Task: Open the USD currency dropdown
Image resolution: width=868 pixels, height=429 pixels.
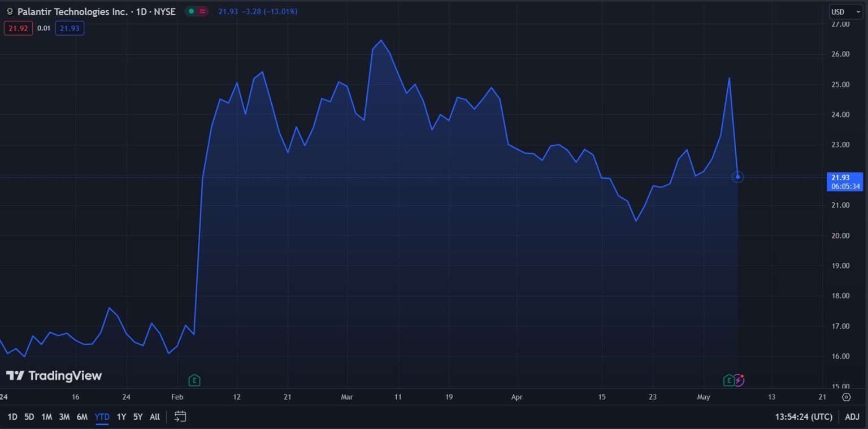Action: [x=846, y=12]
